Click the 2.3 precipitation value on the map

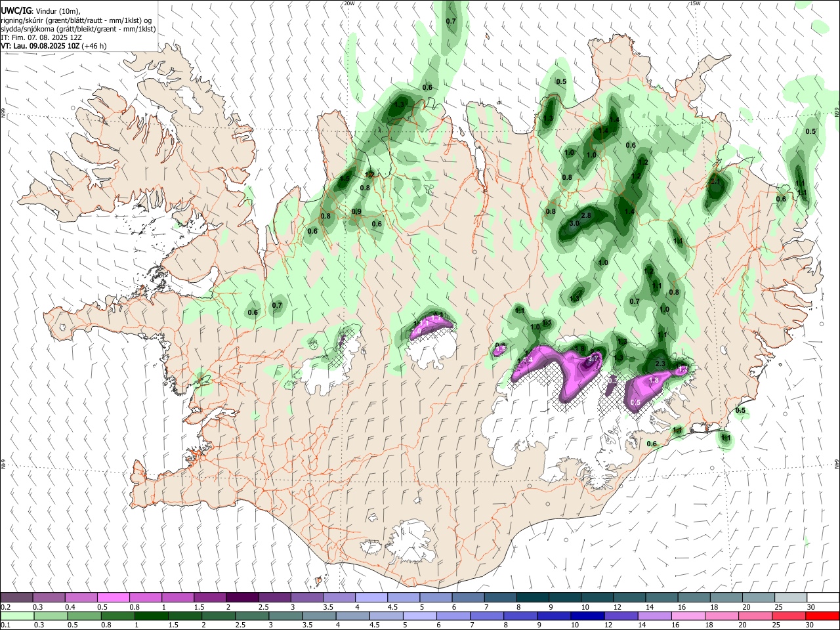(661, 364)
